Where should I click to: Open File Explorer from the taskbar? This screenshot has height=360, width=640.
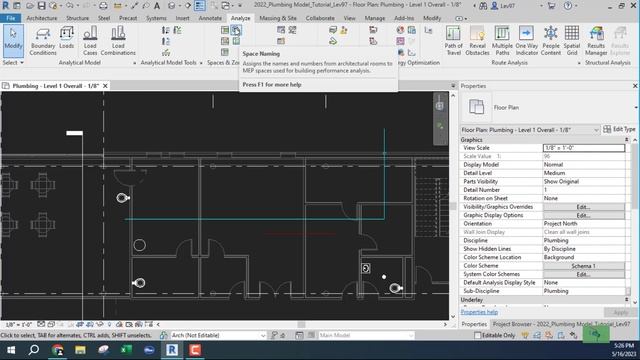tap(80, 350)
